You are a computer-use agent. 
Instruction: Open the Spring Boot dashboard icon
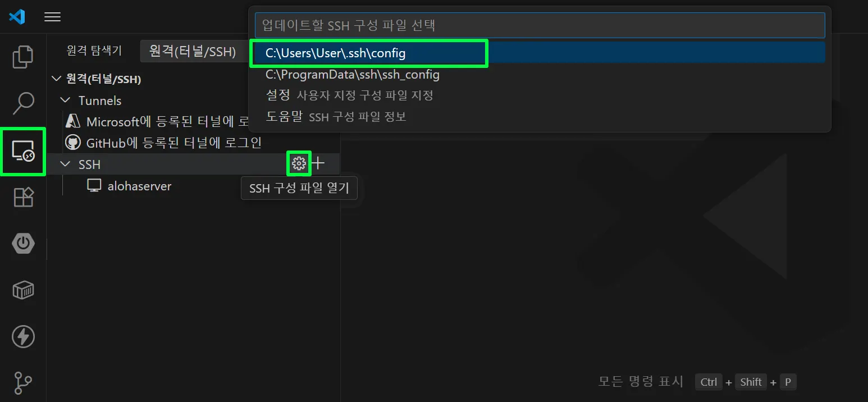pos(23,244)
